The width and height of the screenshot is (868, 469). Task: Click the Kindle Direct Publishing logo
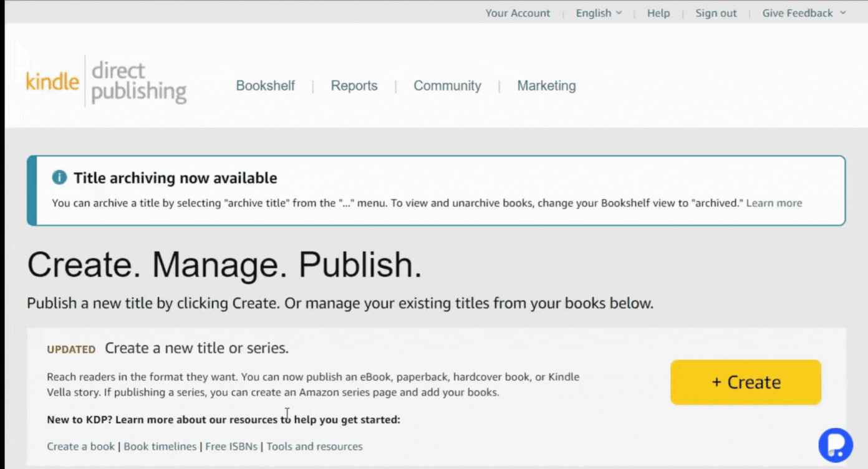(106, 82)
